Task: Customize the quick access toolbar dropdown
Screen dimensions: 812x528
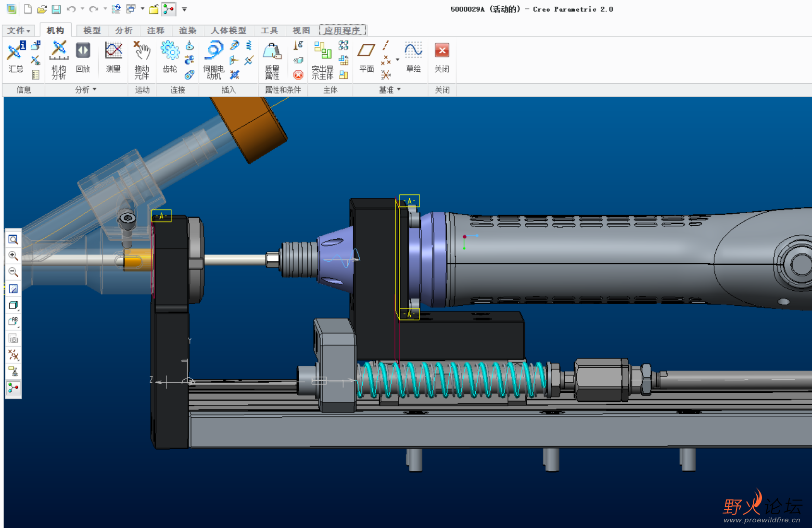Action: (x=184, y=9)
